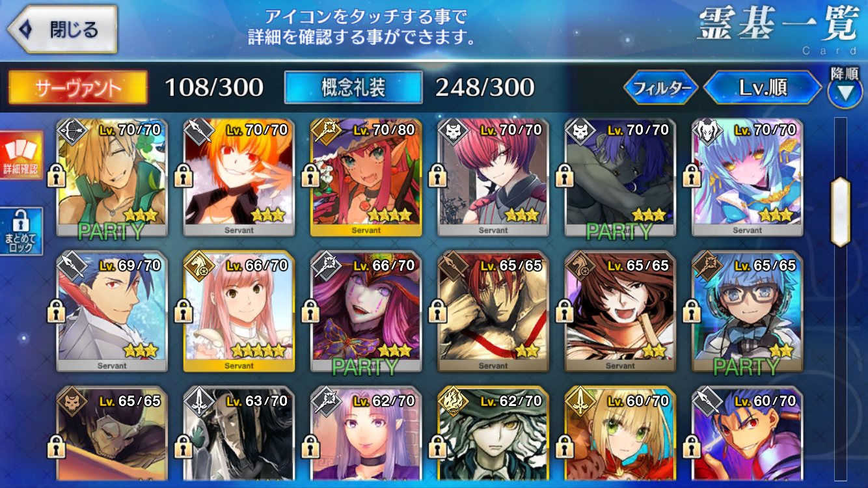Toggle lock on the Lv. 69/70 lancer card
The height and width of the screenshot is (488, 868).
56,310
